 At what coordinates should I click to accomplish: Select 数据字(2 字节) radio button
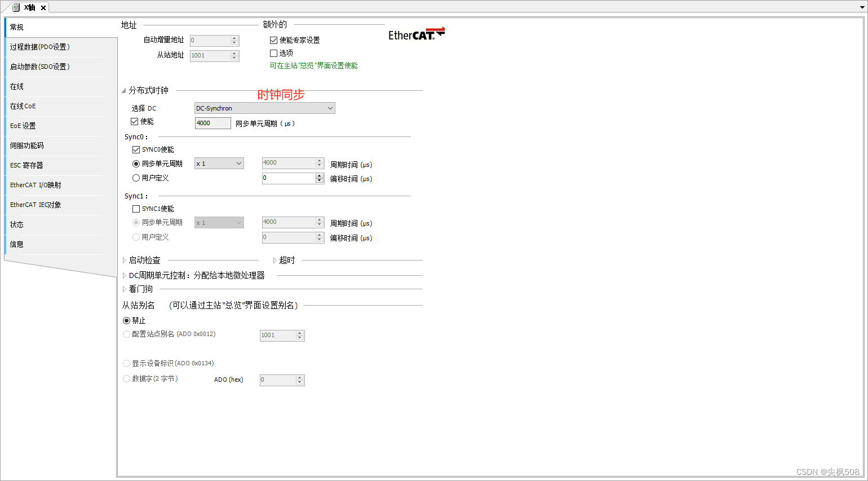pyautogui.click(x=126, y=378)
